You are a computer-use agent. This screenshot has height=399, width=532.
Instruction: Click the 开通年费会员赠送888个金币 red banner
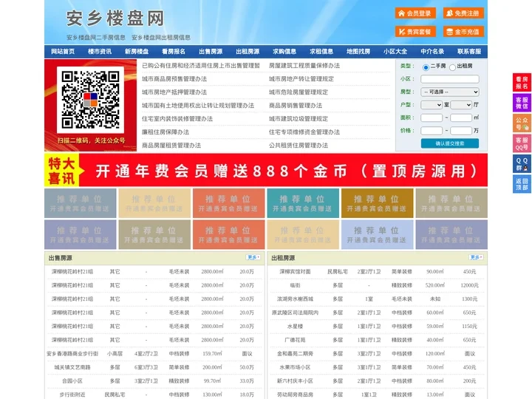coord(266,170)
